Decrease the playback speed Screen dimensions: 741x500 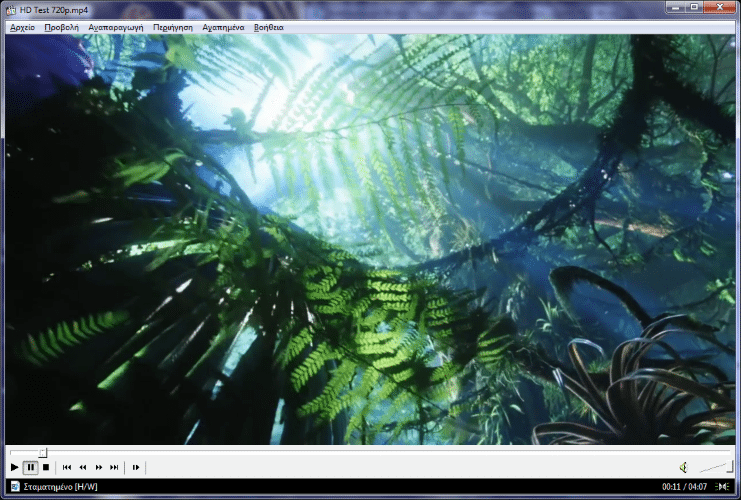coord(83,467)
